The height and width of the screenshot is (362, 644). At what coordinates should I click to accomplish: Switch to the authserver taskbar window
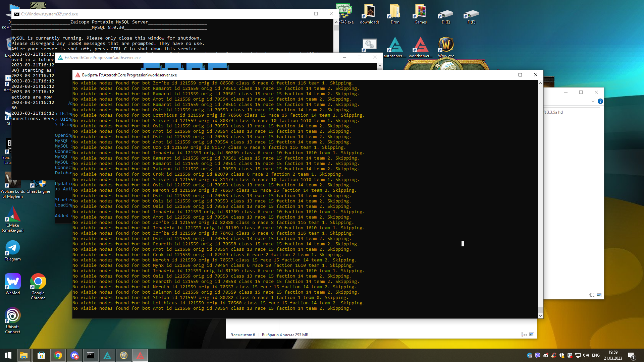point(107,355)
